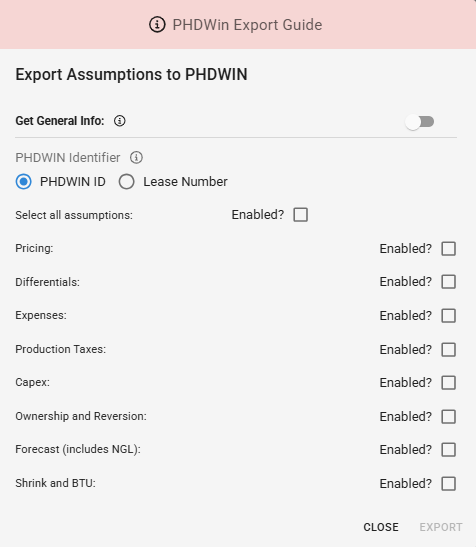Click the EXPORT button
Screen dimensions: 476x547
pos(441,527)
